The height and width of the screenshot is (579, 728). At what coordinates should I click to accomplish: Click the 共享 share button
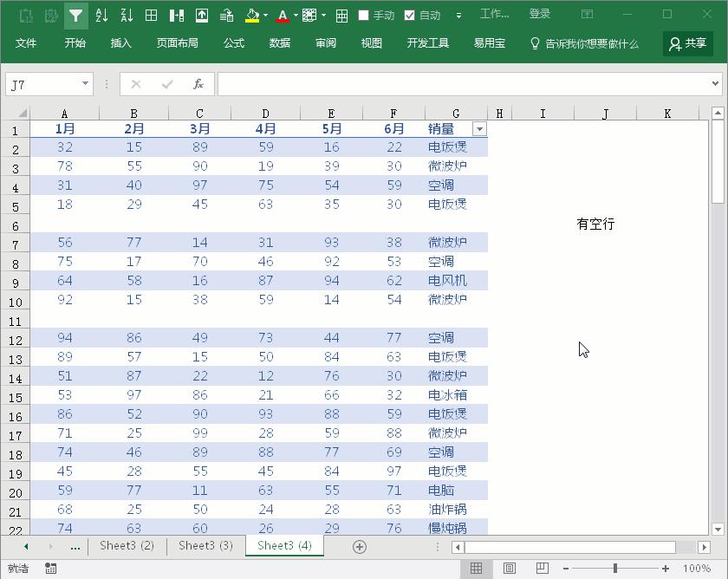[x=687, y=43]
